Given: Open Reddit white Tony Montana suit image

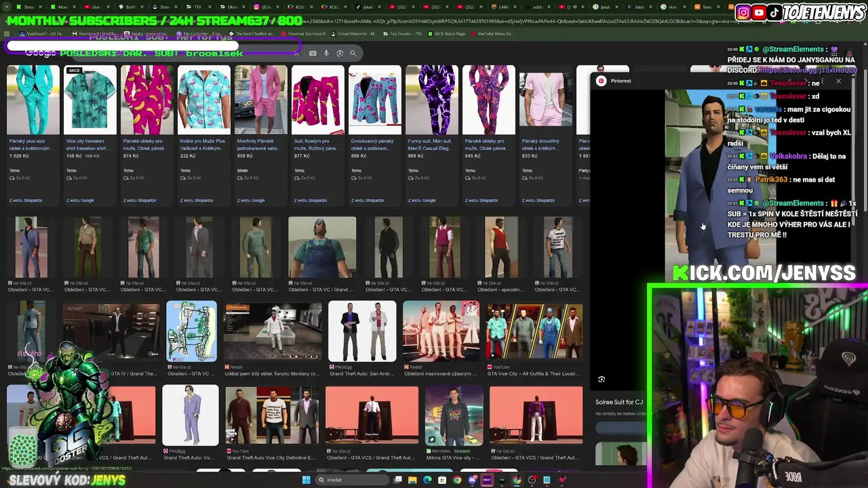Looking at the screenshot, I should tap(273, 331).
